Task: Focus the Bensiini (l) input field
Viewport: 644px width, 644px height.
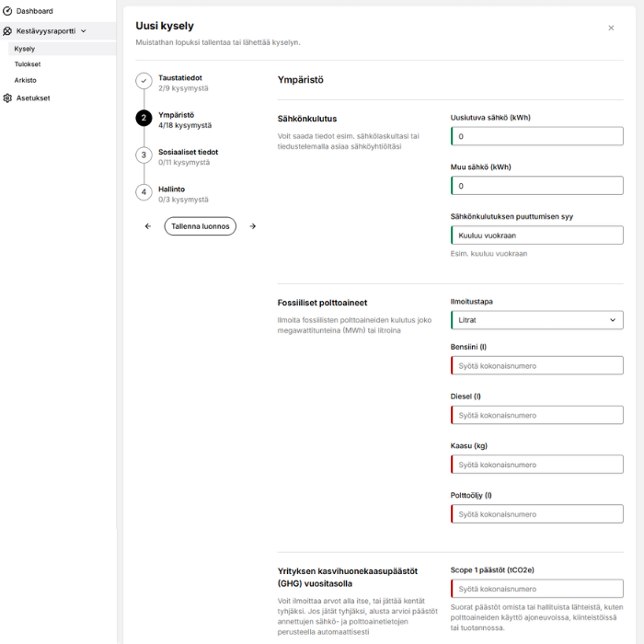Action: [x=536, y=365]
